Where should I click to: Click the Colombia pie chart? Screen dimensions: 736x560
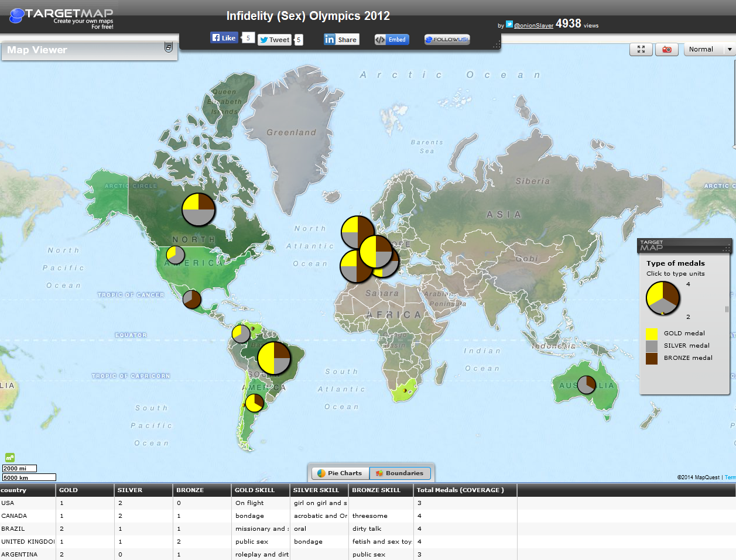(241, 334)
